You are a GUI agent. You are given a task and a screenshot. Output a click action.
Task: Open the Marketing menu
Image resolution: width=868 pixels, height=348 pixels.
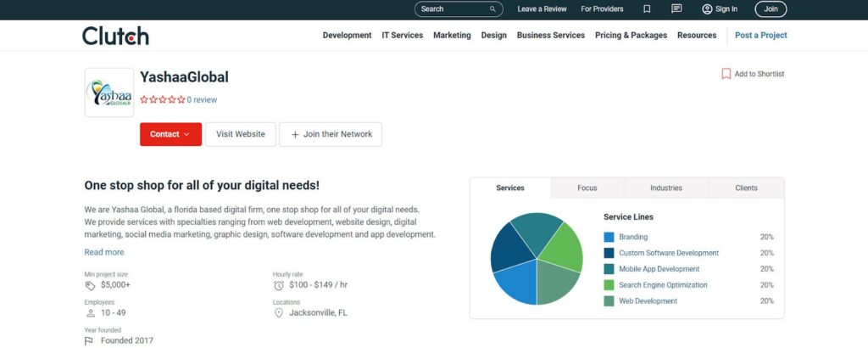(x=452, y=35)
